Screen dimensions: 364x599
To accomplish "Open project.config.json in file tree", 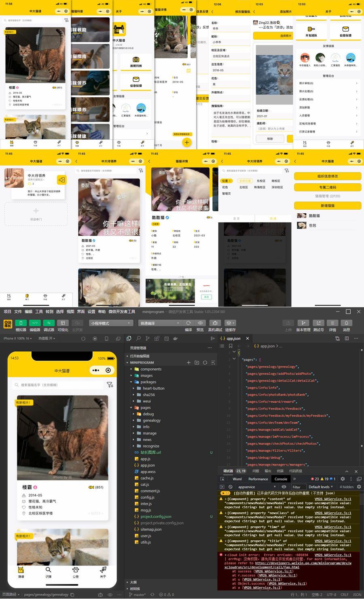I will click(156, 516).
